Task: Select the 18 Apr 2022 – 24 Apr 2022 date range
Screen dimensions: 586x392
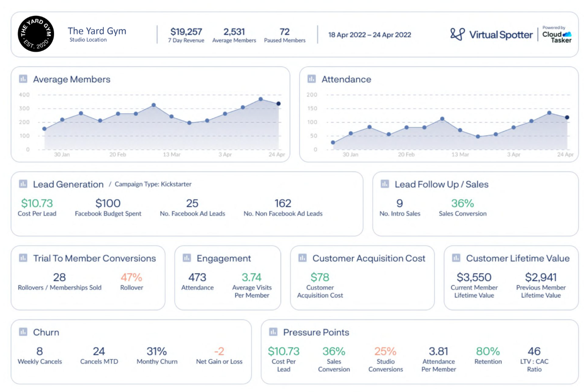Action: [369, 35]
